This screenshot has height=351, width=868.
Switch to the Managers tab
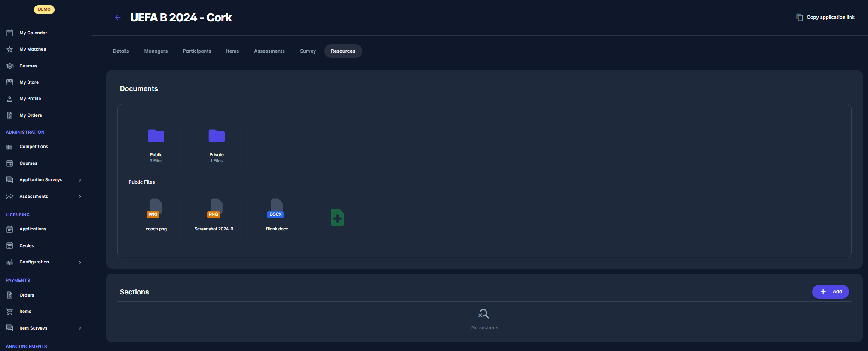pos(156,51)
